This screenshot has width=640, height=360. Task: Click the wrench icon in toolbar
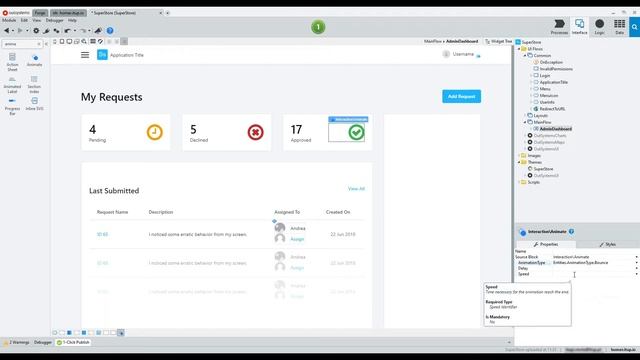[47, 31]
